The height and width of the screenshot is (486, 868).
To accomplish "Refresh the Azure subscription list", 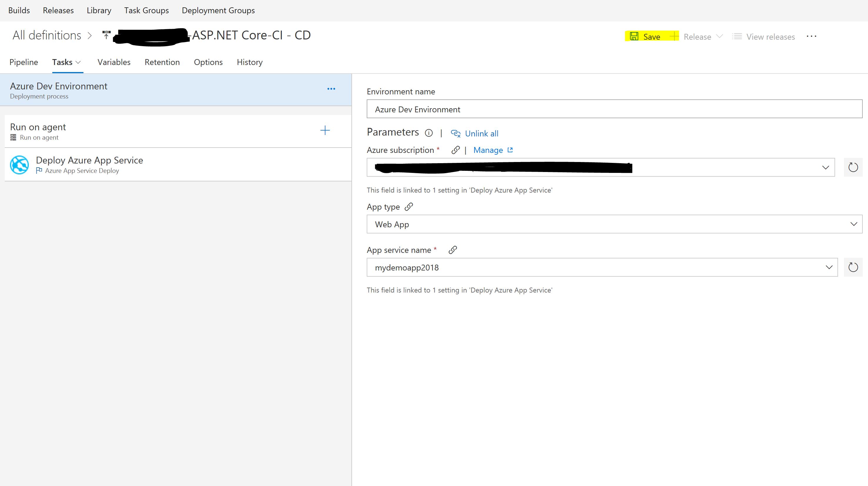I will click(853, 167).
